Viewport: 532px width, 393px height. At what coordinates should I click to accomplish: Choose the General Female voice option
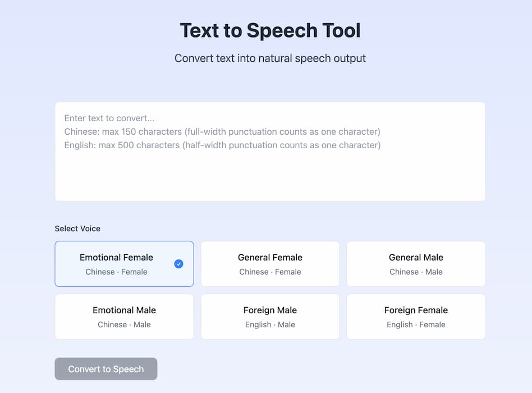click(270, 264)
